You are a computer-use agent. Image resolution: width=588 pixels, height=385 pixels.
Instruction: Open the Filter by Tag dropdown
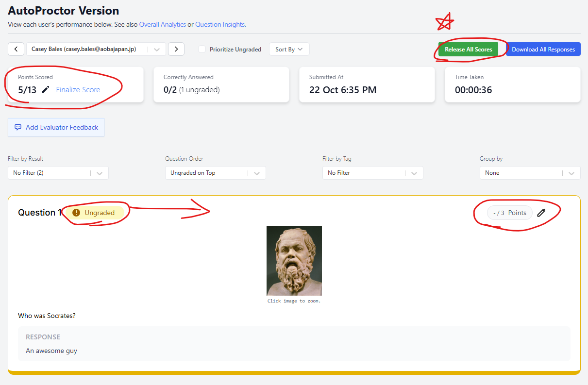(372, 173)
